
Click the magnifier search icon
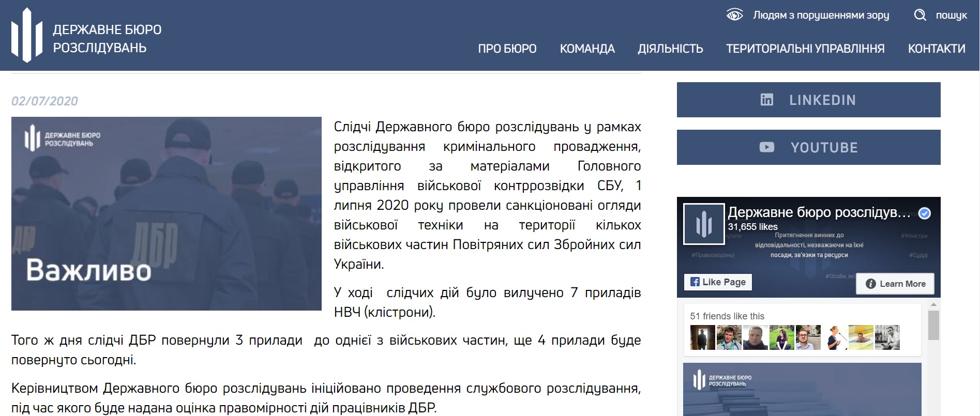point(920,15)
